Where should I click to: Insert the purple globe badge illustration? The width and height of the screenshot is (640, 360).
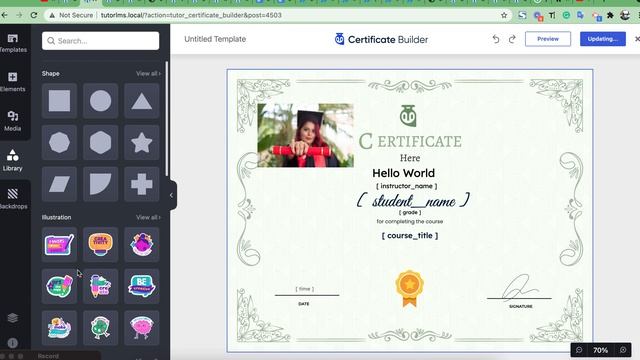point(142,244)
